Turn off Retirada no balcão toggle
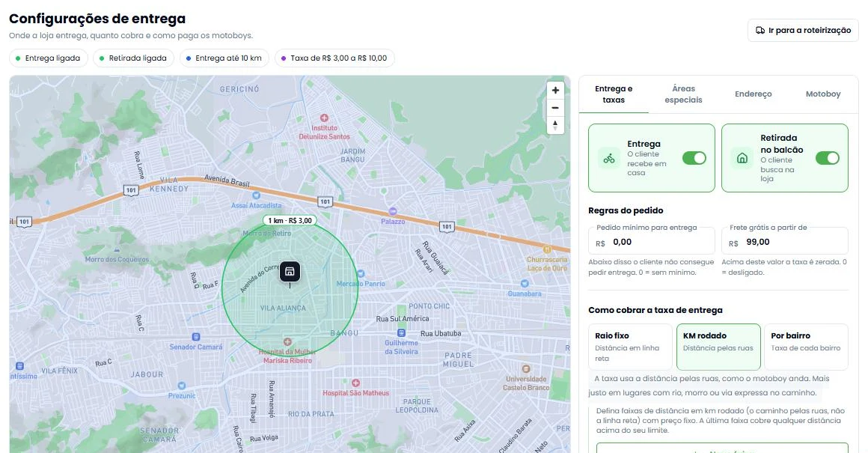The height and width of the screenshot is (453, 868). tap(828, 159)
